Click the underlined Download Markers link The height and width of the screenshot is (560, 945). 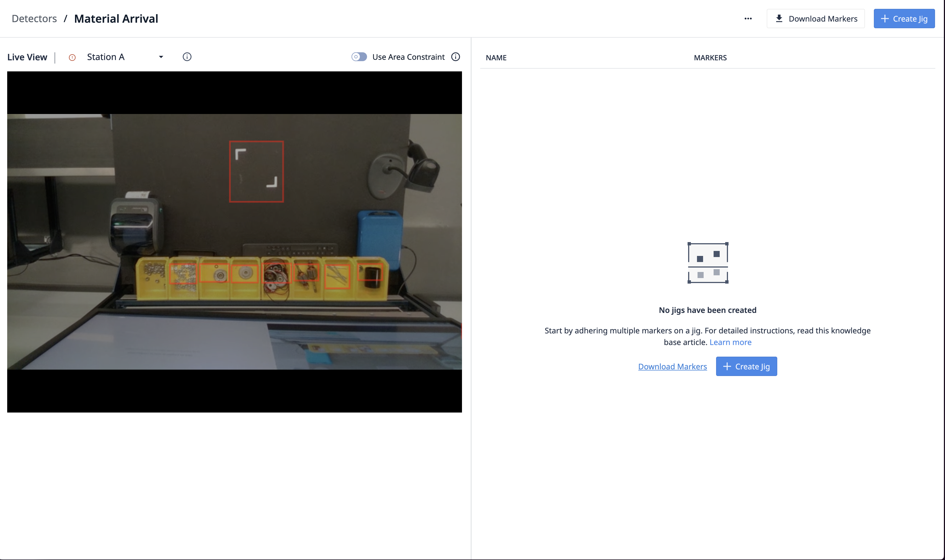point(672,366)
